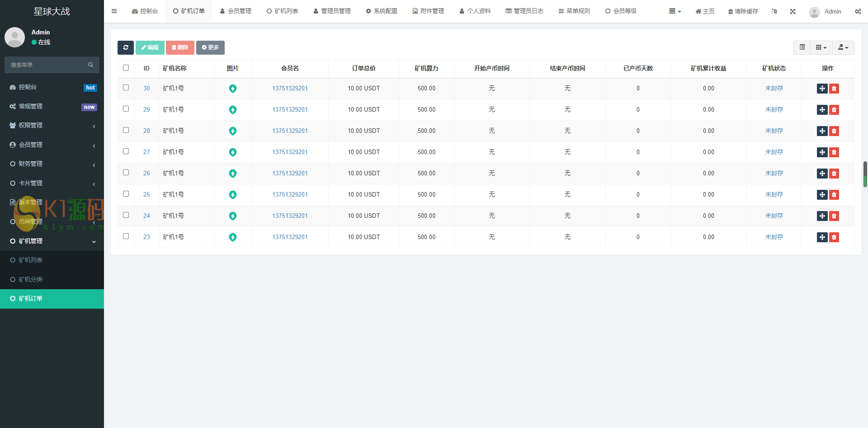Screen dimensions: 868x428
Task: Click the search magnifier in sidebar menu search
Action: pos(90,65)
